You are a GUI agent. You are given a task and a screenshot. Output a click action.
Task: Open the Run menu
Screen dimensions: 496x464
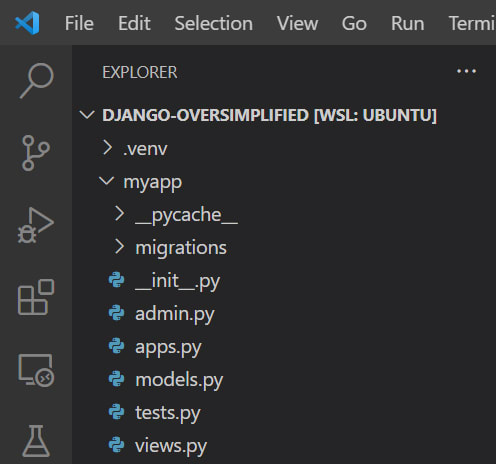click(x=408, y=23)
